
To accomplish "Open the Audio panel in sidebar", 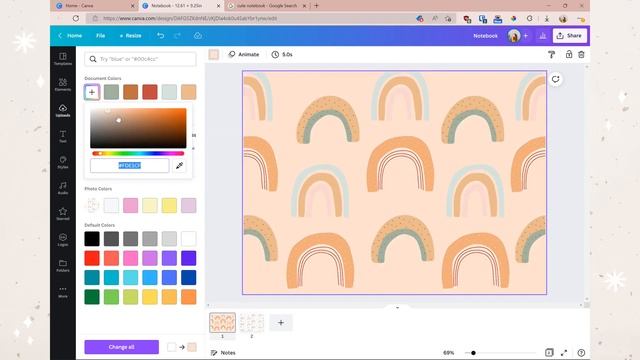I will (62, 188).
